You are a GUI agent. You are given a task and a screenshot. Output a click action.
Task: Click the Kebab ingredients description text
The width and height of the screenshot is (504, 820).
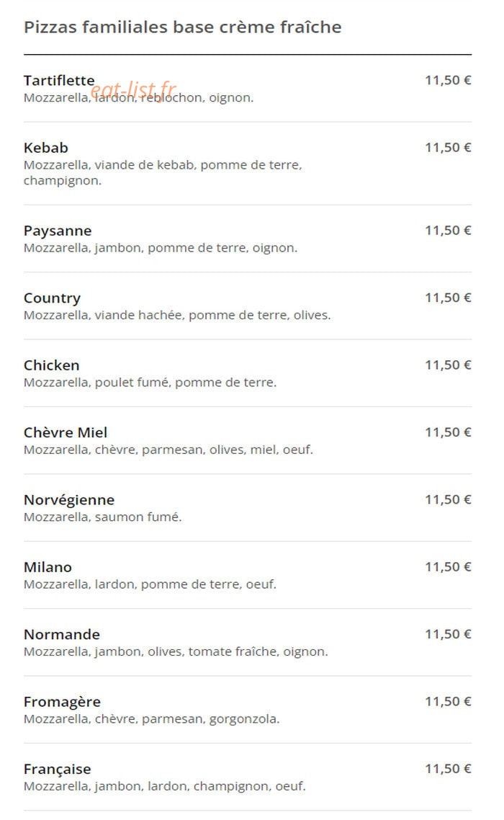(163, 173)
